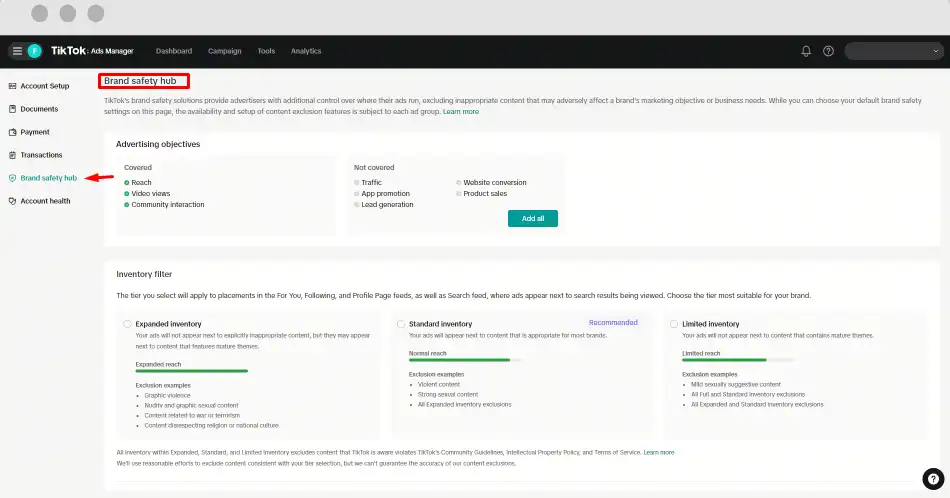This screenshot has width=950, height=498.
Task: Open the floating help chat button
Action: [933, 479]
